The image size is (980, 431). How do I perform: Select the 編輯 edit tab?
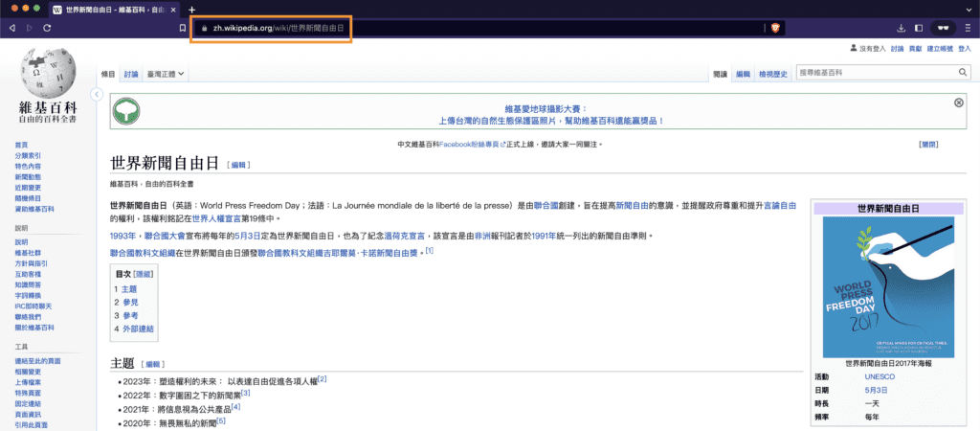(742, 74)
